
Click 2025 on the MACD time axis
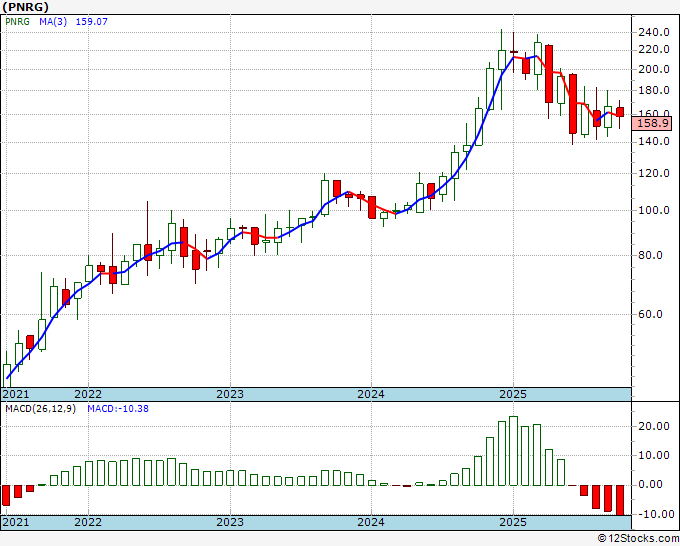pyautogui.click(x=513, y=522)
